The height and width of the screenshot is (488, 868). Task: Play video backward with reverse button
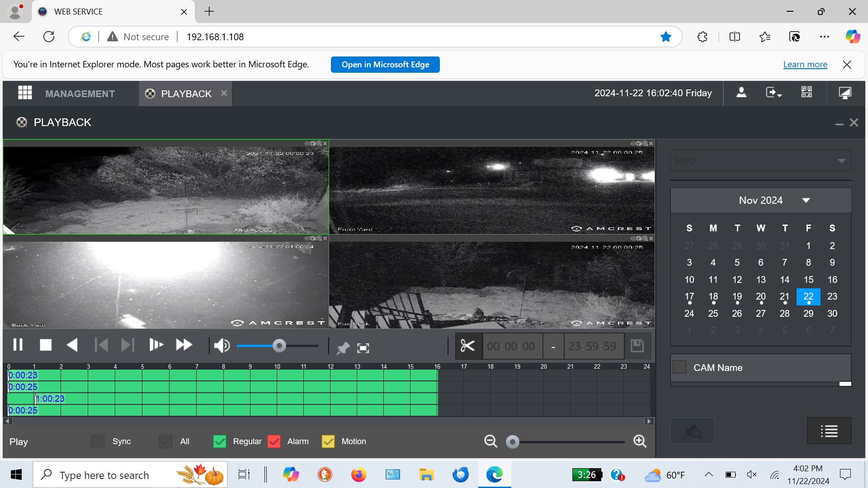pyautogui.click(x=72, y=346)
